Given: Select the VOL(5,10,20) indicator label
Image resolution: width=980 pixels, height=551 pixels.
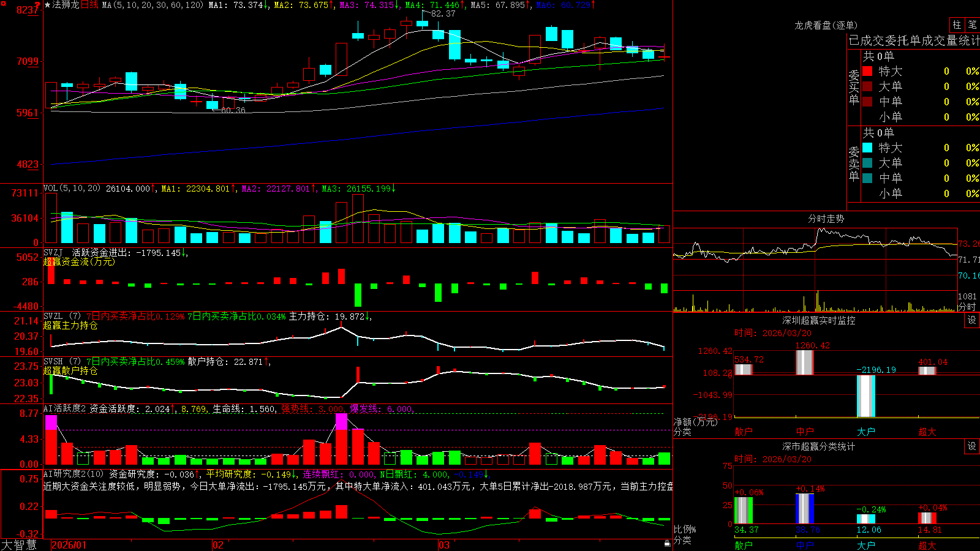Looking at the screenshot, I should pos(72,189).
